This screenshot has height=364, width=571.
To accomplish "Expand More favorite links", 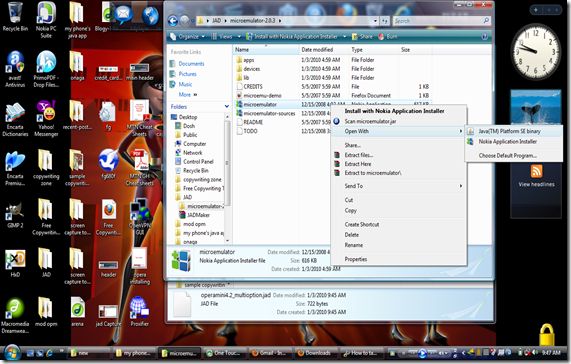I will pyautogui.click(x=188, y=95).
